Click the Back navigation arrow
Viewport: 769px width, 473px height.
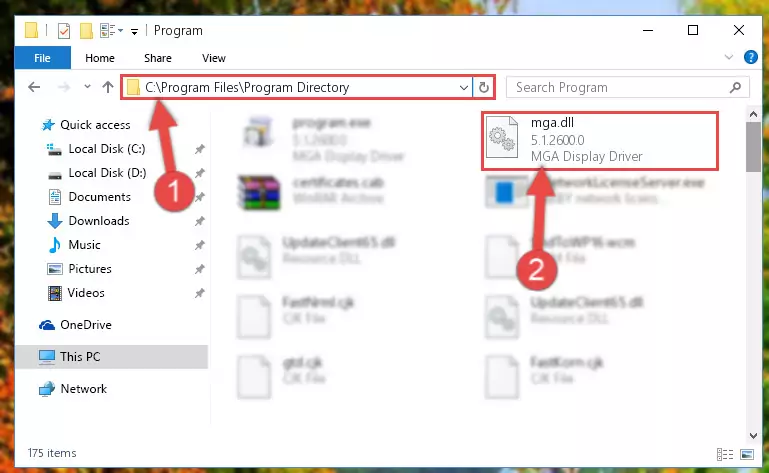pos(34,87)
